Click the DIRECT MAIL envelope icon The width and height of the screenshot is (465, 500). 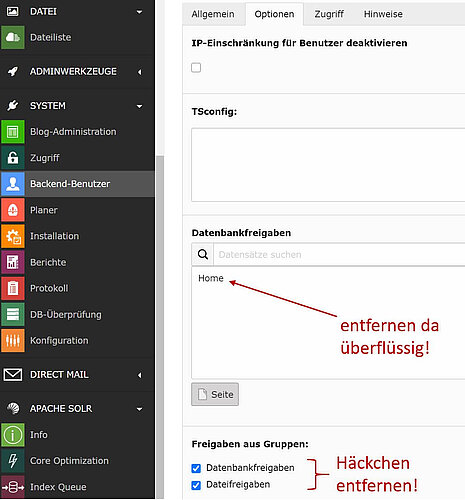tap(13, 375)
